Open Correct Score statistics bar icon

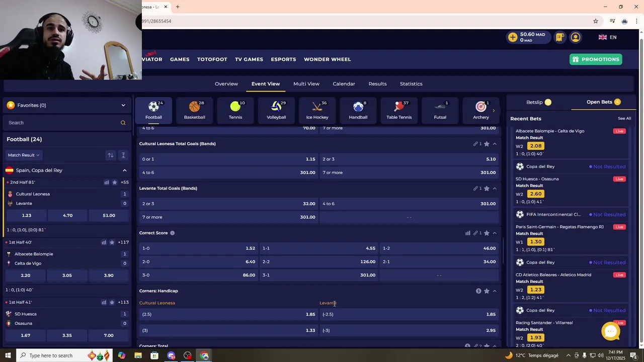pyautogui.click(x=468, y=233)
